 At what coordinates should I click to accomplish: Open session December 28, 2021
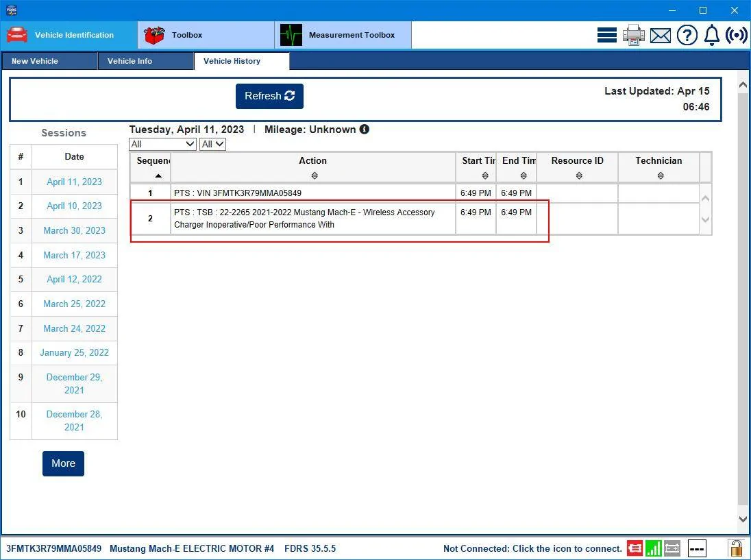pos(74,421)
